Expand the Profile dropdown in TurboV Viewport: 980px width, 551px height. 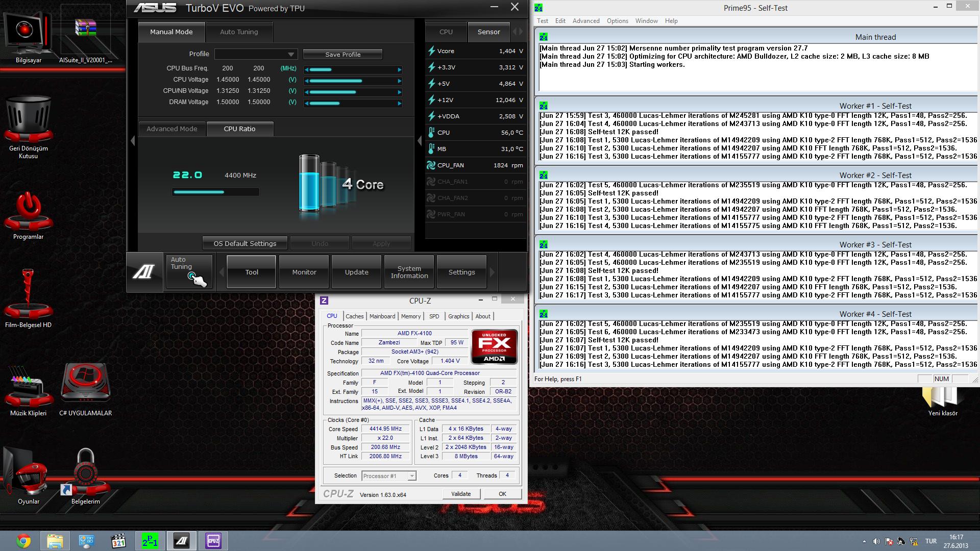(x=290, y=55)
